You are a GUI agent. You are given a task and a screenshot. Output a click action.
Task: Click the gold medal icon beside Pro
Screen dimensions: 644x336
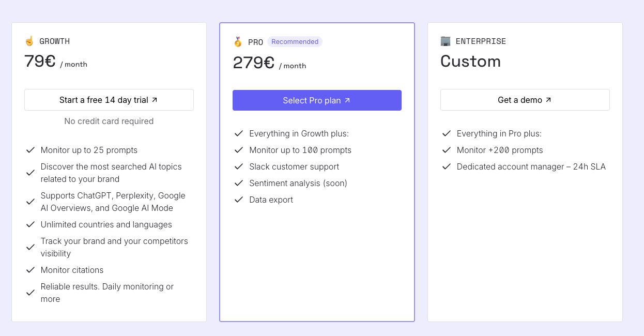tap(238, 42)
